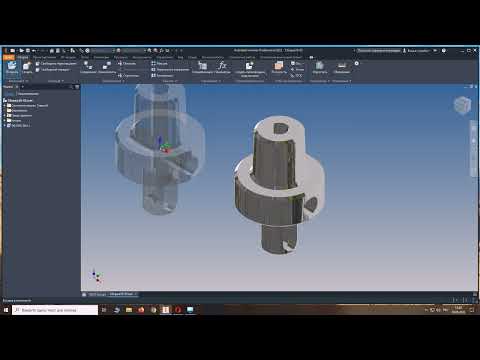Click the Show relationships tool
Image resolution: width=480 pixels, height=360 pixels.
(127, 63)
